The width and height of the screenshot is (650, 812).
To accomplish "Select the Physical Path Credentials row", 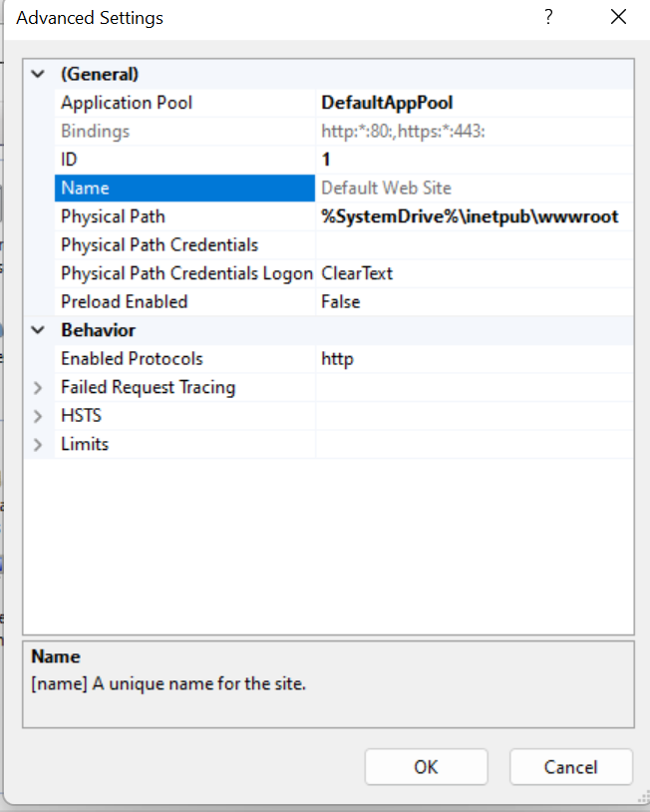I will 160,245.
